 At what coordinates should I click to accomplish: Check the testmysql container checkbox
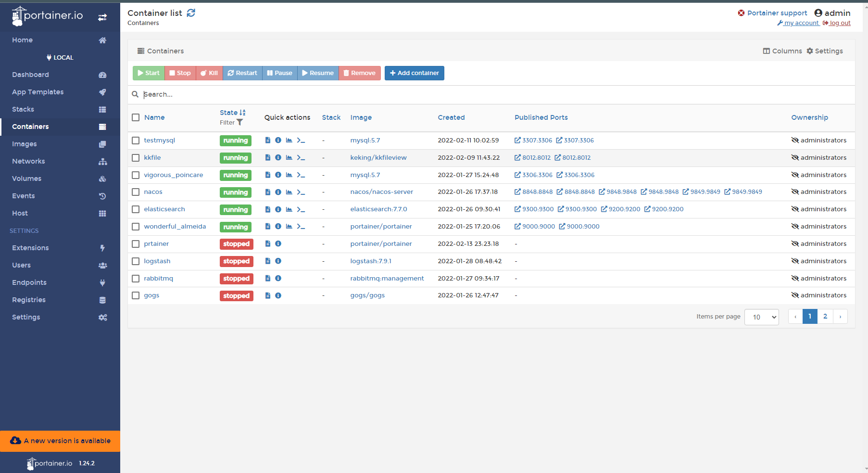[x=136, y=141]
